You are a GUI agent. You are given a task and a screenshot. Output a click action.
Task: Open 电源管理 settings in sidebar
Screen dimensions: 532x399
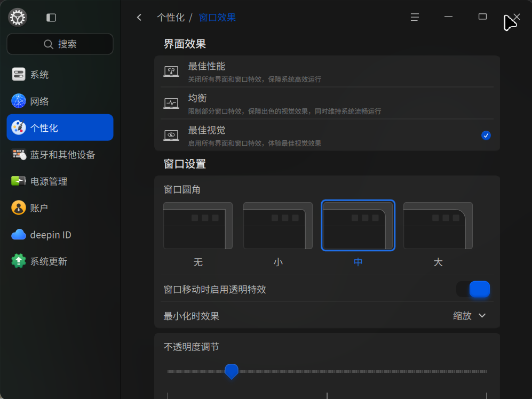60,181
